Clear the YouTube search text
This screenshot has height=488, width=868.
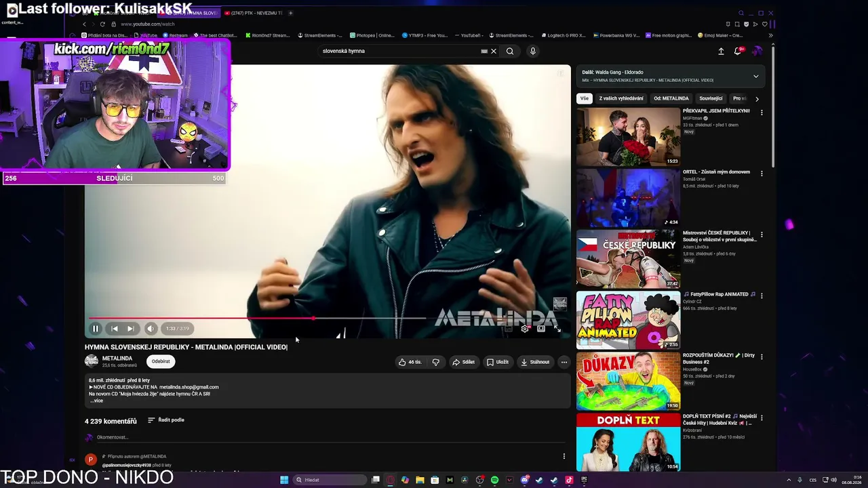[x=494, y=51]
